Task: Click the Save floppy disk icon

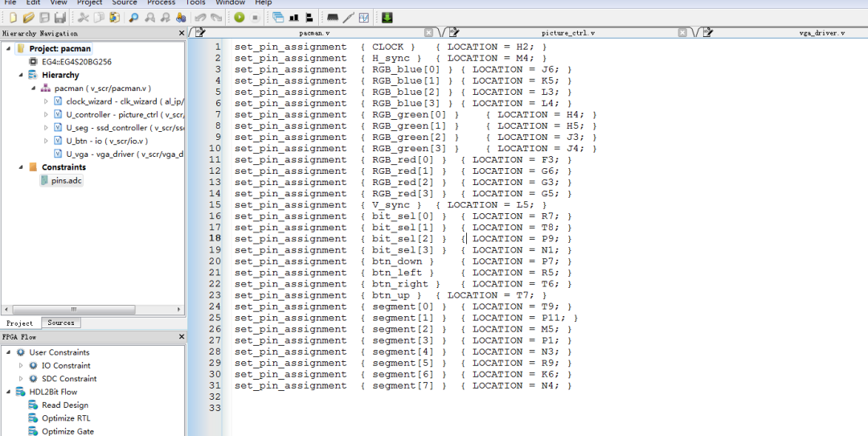Action: click(x=44, y=18)
